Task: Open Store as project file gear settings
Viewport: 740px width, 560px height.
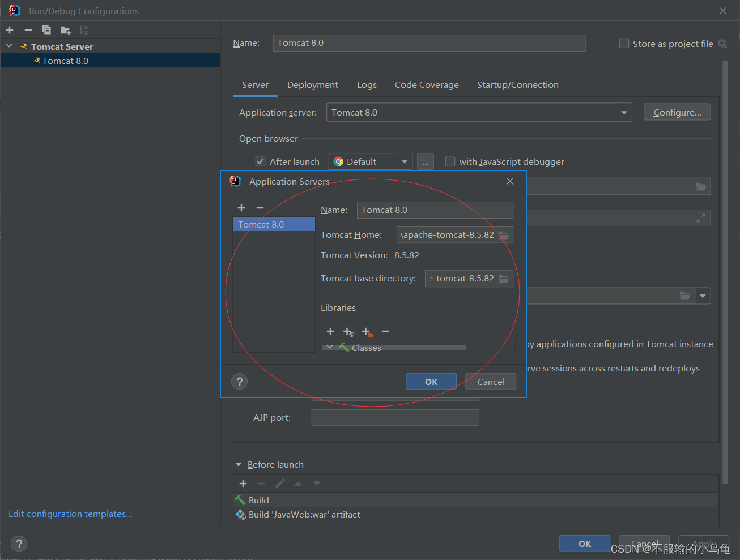Action: (x=722, y=43)
